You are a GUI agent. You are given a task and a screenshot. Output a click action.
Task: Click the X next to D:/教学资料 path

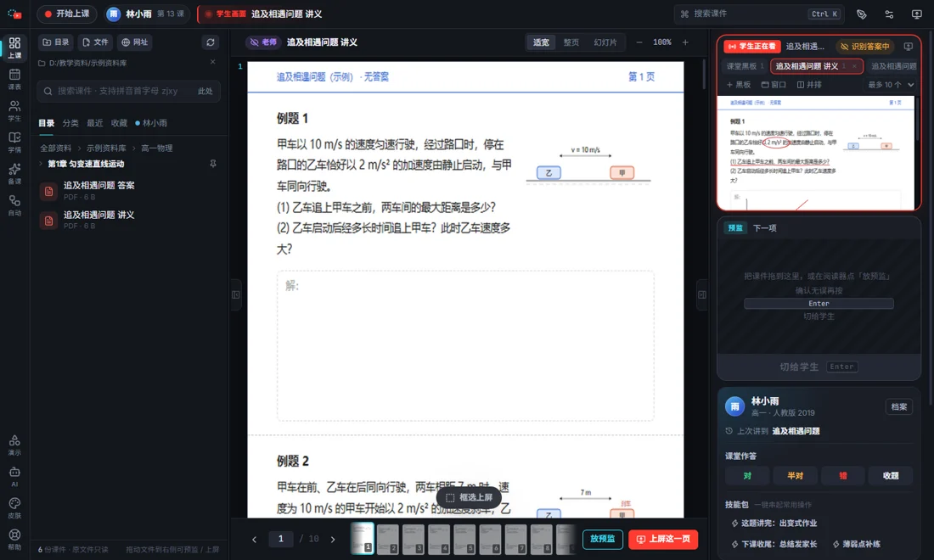pyautogui.click(x=212, y=62)
